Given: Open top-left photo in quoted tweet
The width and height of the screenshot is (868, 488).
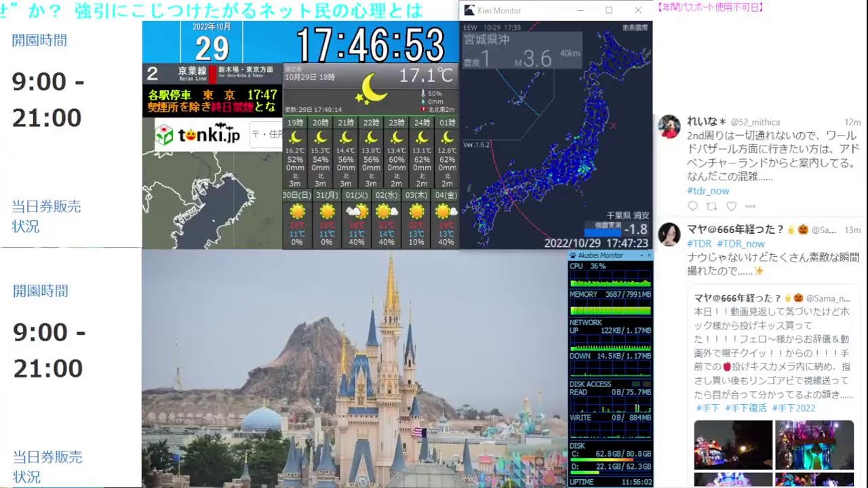Looking at the screenshot, I should pyautogui.click(x=733, y=445).
